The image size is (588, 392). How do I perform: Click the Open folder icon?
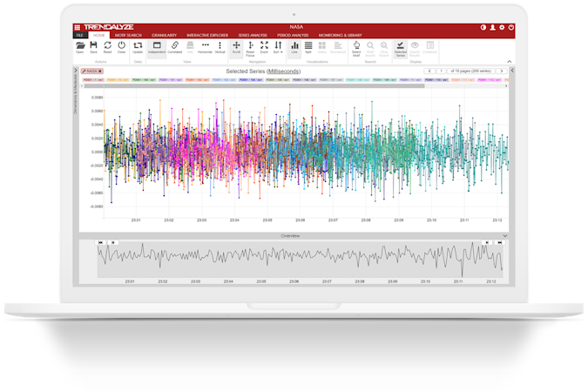click(80, 47)
